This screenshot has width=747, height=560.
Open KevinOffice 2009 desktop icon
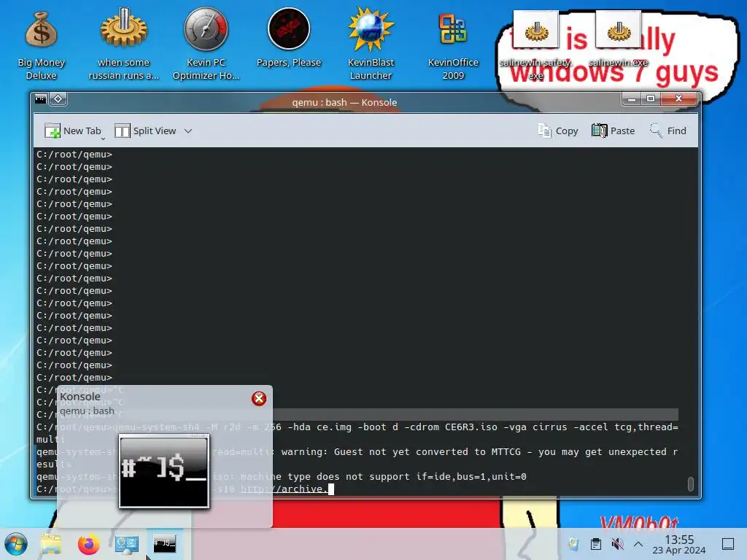[x=453, y=45]
